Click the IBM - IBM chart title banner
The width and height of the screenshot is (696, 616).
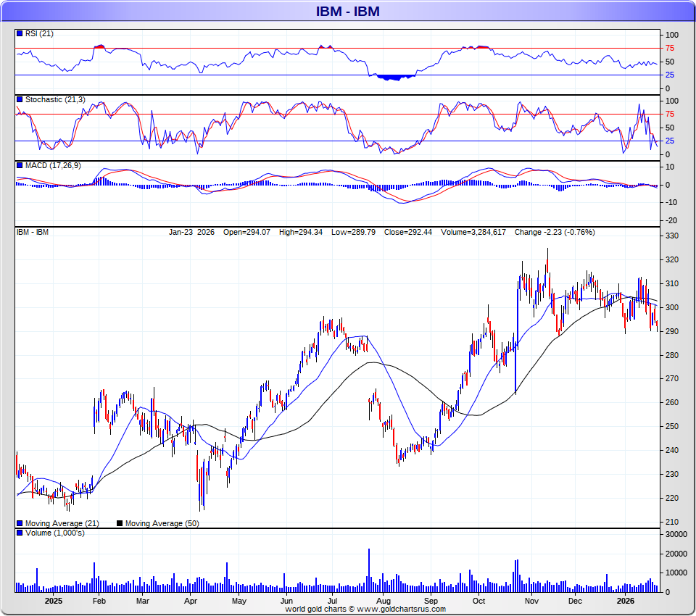click(x=348, y=11)
